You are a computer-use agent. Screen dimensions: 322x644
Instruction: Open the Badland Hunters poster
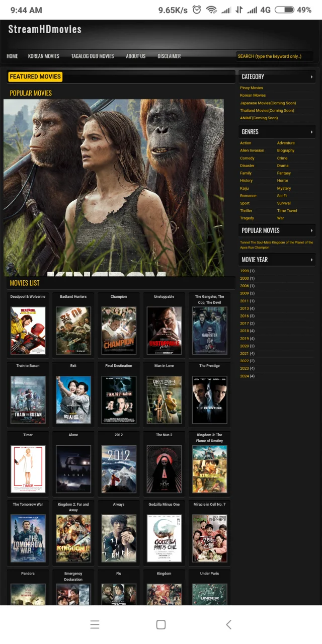click(73, 331)
